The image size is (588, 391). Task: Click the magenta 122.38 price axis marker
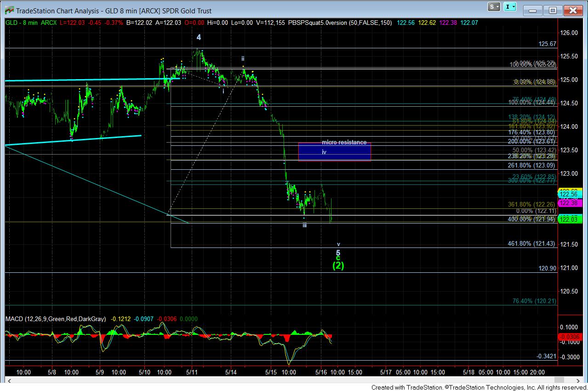tap(570, 203)
